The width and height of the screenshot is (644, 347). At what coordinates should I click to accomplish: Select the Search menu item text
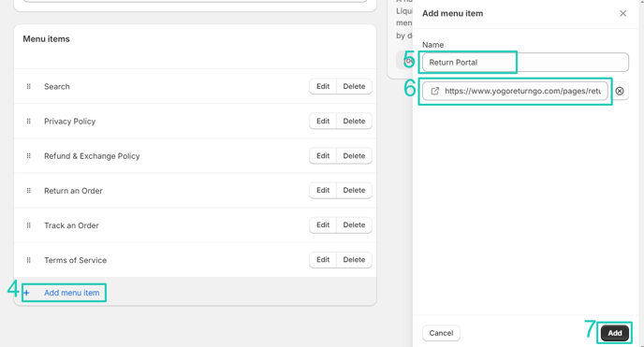click(x=57, y=87)
